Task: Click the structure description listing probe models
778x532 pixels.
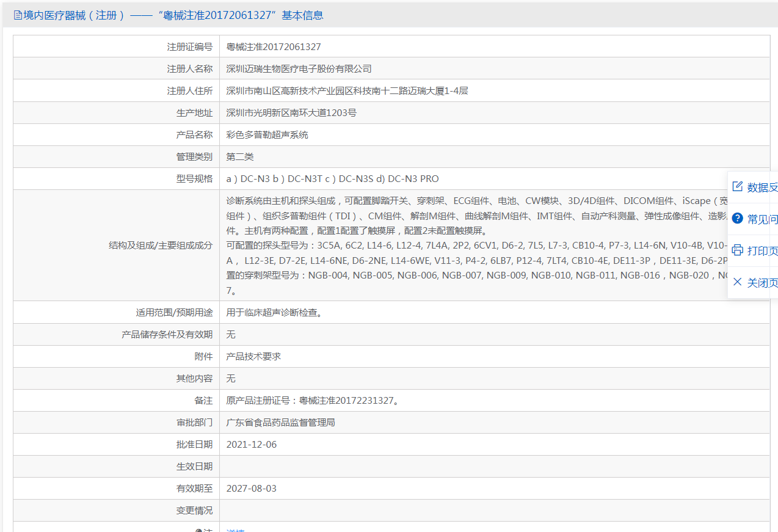Action: [x=495, y=246]
